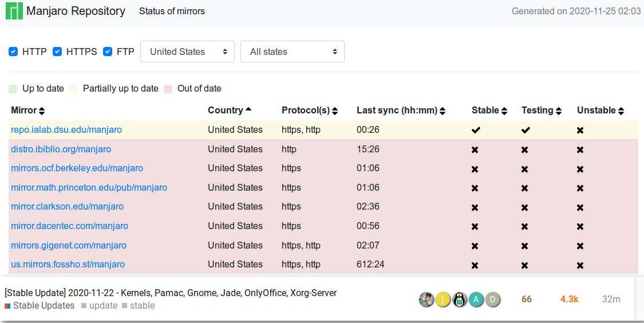Open us.mirrors.fossho.st/manjaro mirror link

tap(68, 264)
